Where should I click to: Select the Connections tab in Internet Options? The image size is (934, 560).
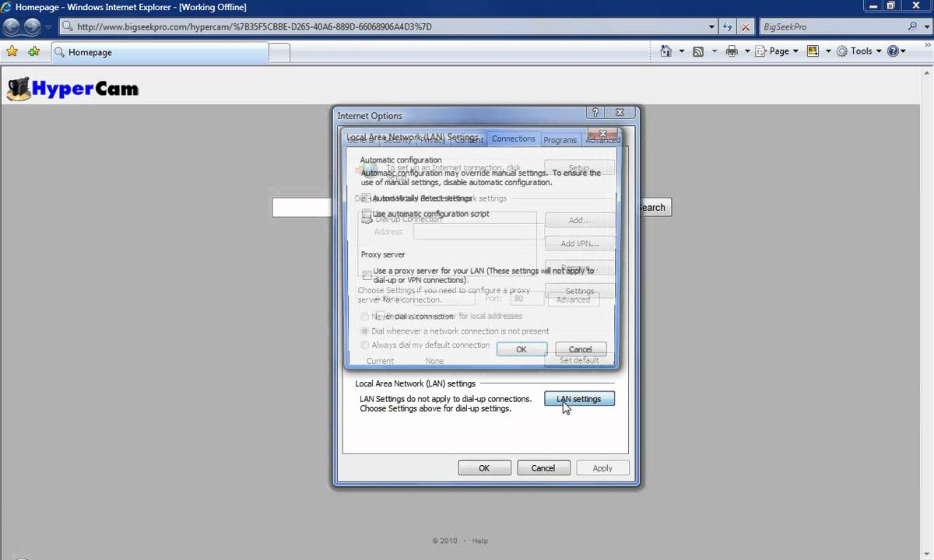[513, 138]
